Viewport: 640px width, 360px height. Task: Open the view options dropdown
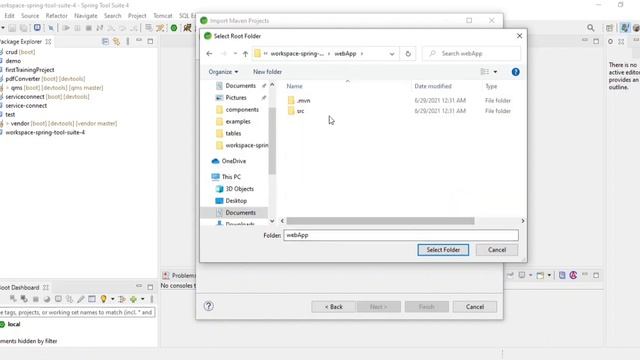coord(495,72)
